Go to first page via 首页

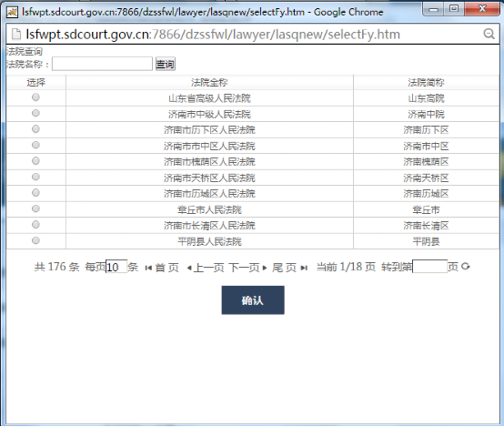(162, 267)
